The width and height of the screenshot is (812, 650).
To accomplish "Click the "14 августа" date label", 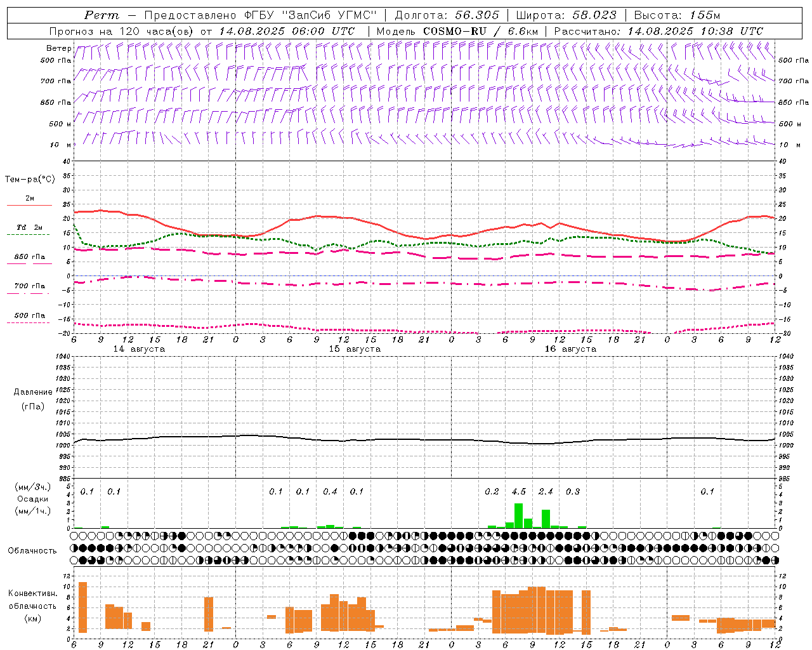I will tap(139, 349).
